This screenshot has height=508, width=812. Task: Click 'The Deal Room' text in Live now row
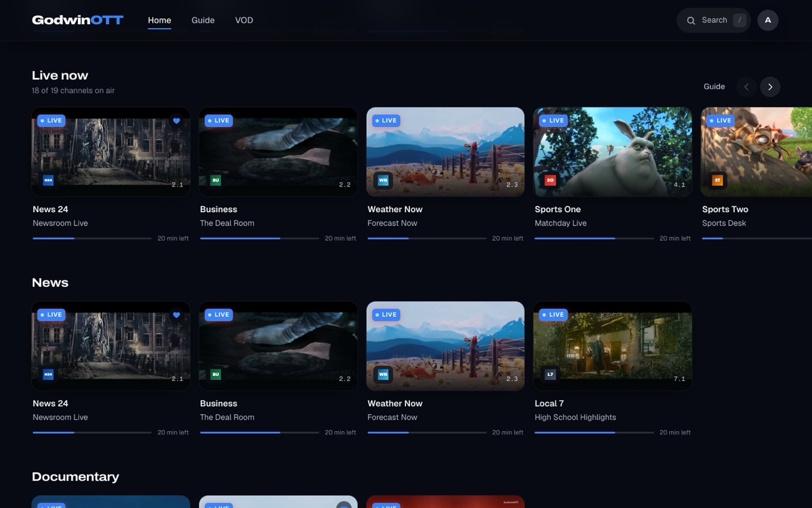[x=227, y=224]
